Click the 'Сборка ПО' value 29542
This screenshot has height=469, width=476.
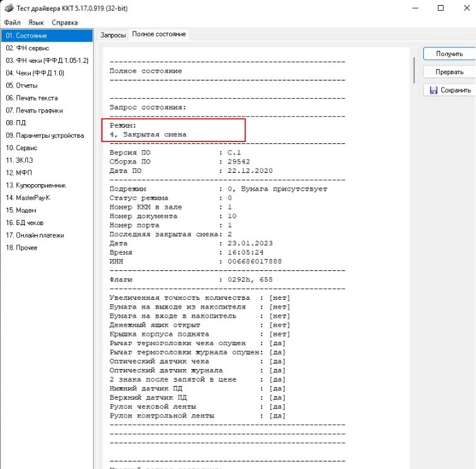(x=238, y=162)
